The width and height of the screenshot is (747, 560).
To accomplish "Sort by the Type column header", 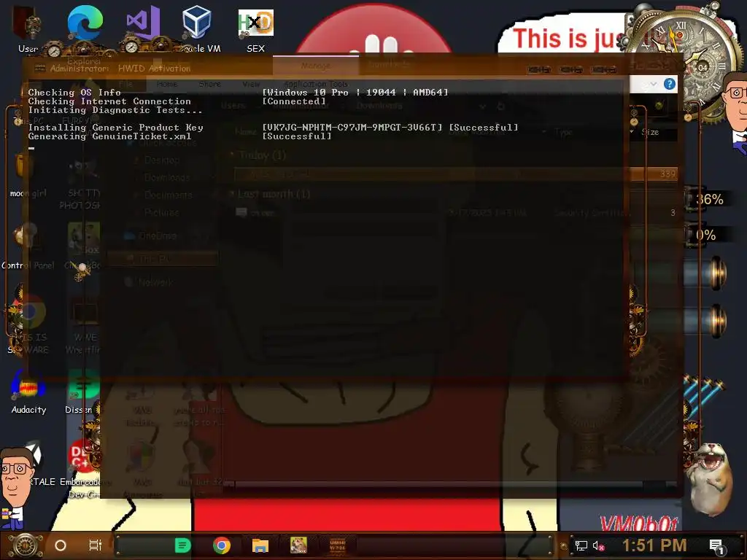I will coord(563,132).
